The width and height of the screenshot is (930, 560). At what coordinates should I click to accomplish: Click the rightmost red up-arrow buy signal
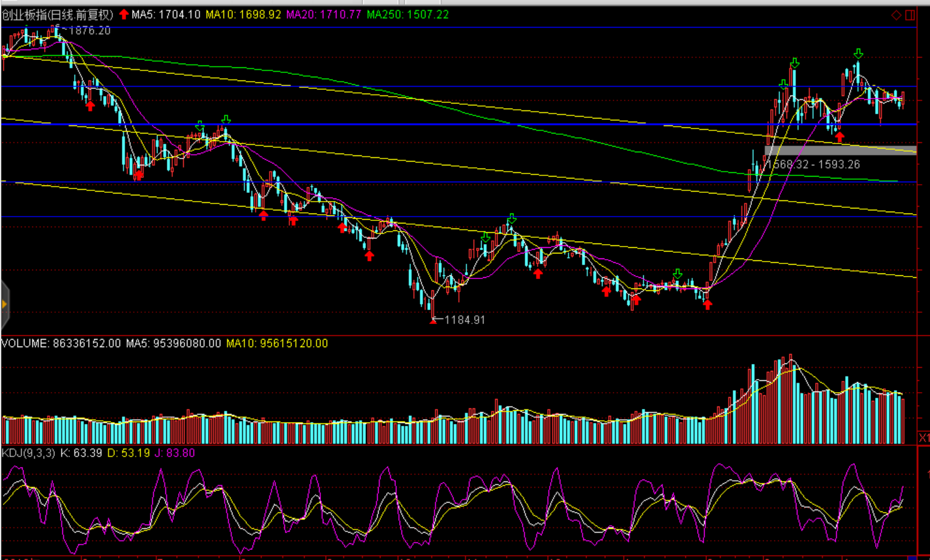839,137
